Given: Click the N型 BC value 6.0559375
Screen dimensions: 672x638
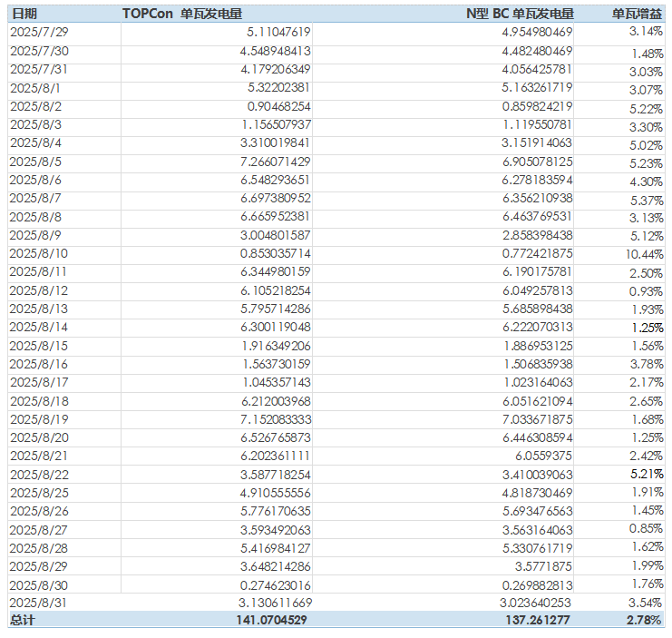Looking at the screenshot, I should pos(541,454).
